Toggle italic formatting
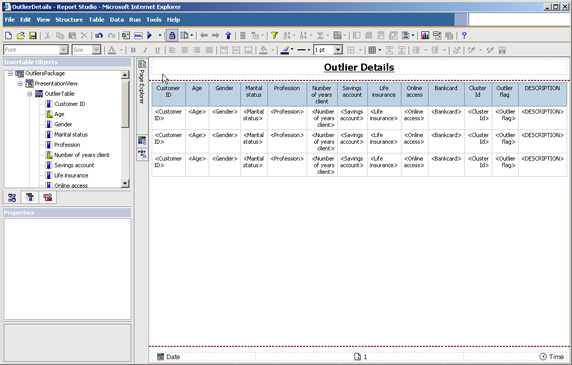 tap(145, 50)
